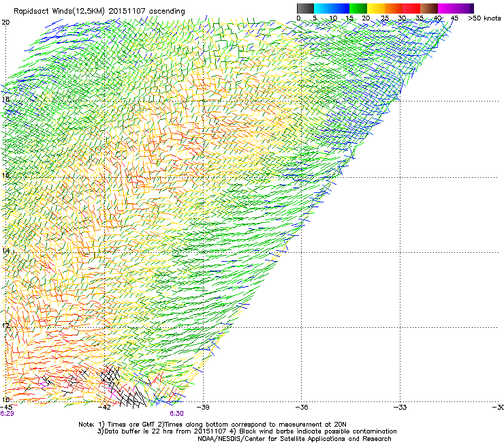Click the latitude label '18' on left axis
This screenshot has width=504, height=443.
(x=5, y=99)
